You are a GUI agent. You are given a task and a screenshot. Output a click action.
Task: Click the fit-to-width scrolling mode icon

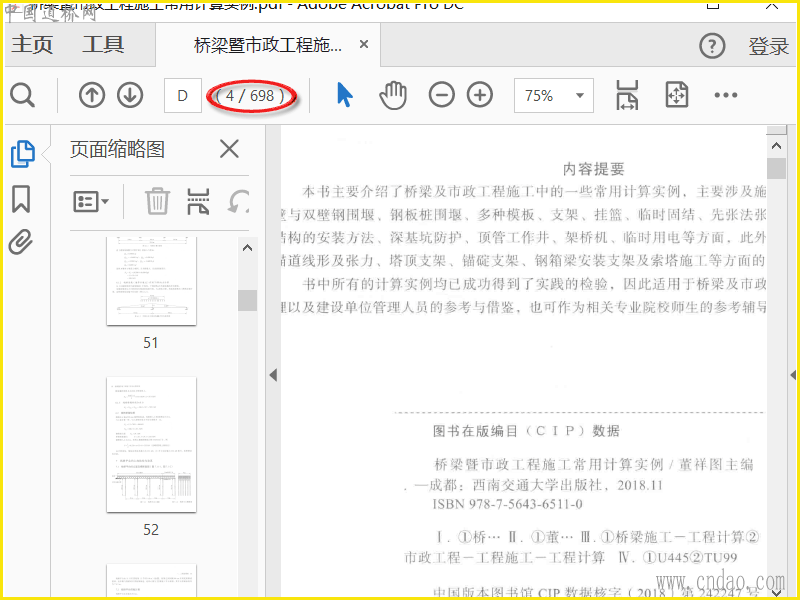click(627, 95)
